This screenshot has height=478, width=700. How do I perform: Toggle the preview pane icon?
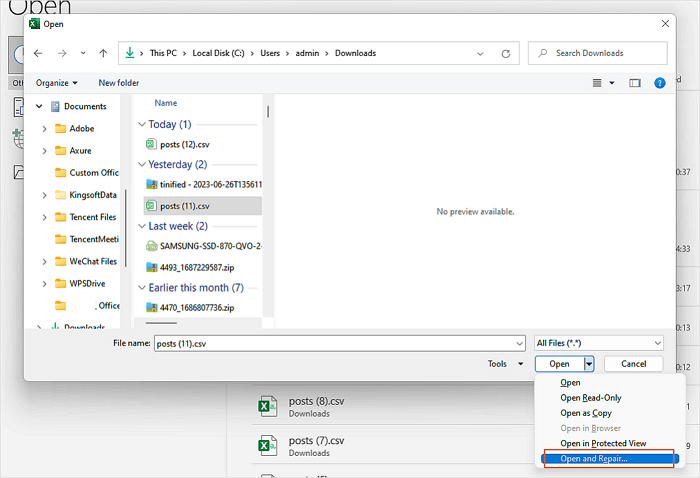pos(635,83)
